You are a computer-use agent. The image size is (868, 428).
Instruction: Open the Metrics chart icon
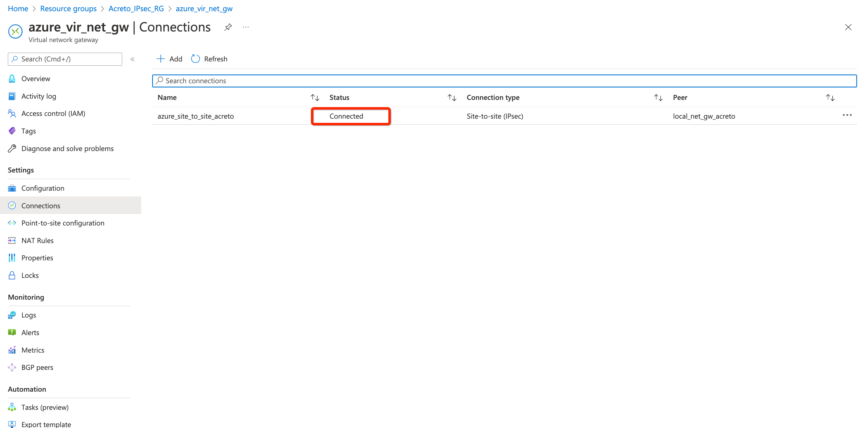coord(12,350)
